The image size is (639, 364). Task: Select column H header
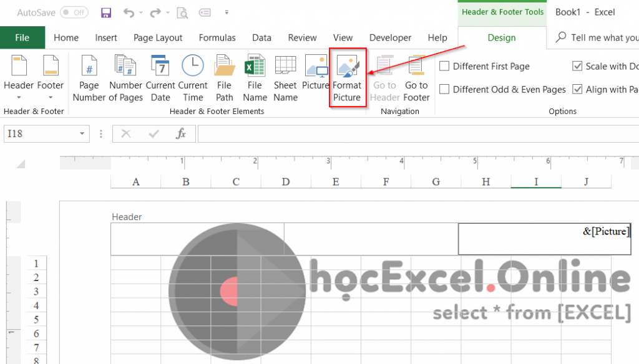pyautogui.click(x=485, y=181)
